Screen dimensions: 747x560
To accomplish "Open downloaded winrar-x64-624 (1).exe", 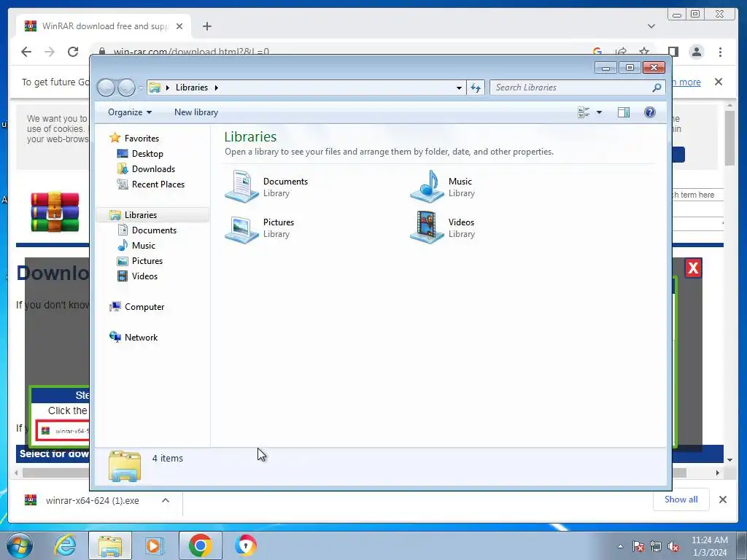I will pyautogui.click(x=93, y=500).
